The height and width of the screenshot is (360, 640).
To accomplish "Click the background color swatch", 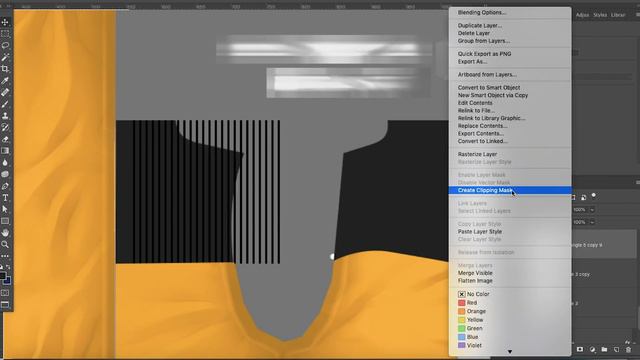I will pyautogui.click(x=8, y=281).
